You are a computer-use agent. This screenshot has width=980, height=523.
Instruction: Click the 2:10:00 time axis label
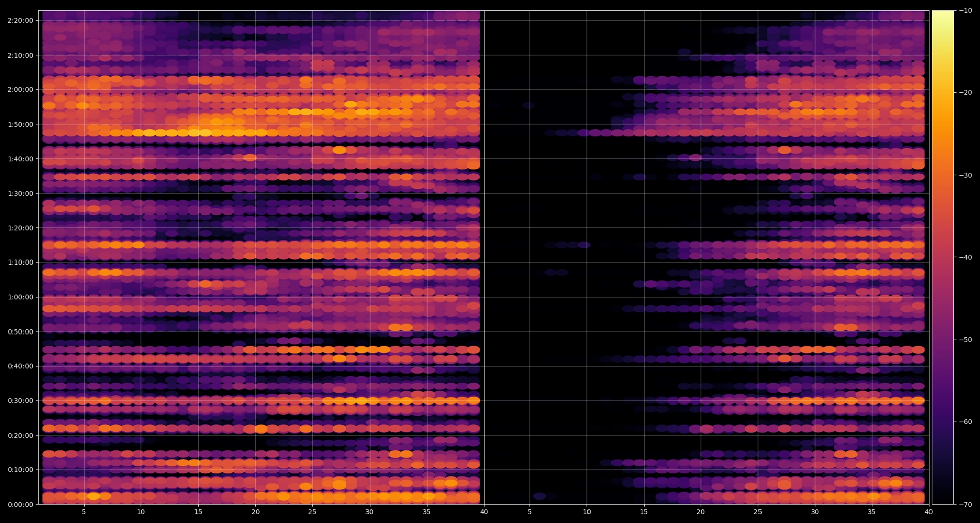(20, 55)
